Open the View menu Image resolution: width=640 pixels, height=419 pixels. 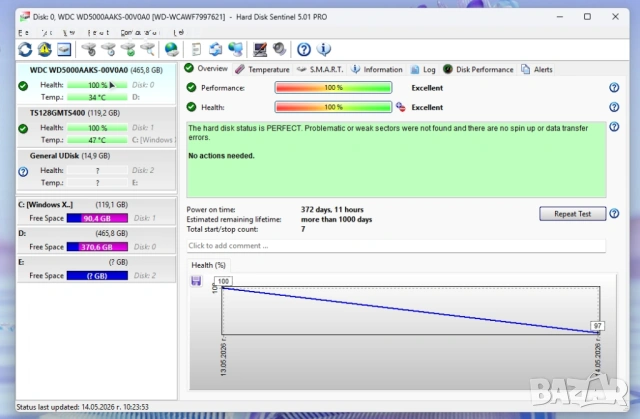69,33
